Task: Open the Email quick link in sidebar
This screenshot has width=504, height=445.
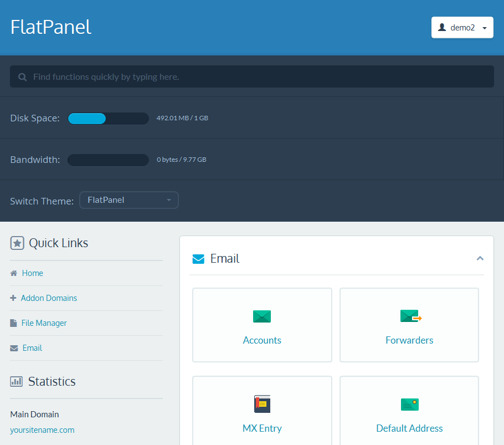Action: point(32,348)
